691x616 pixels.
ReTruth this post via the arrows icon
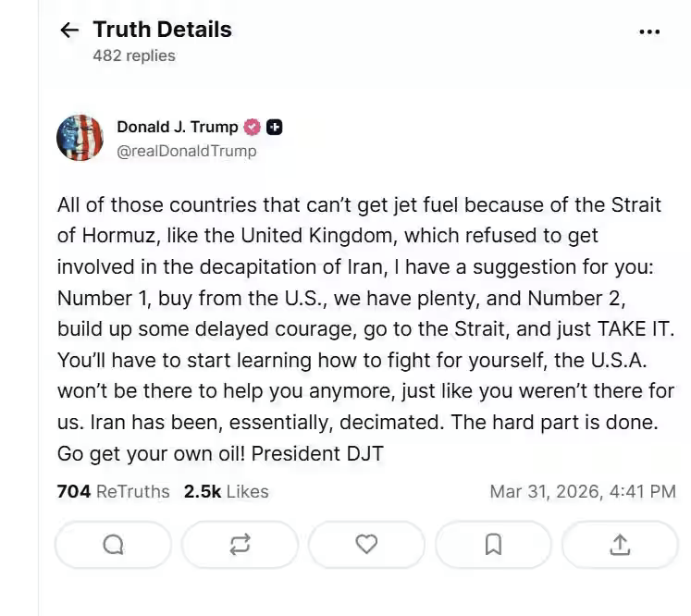point(240,545)
